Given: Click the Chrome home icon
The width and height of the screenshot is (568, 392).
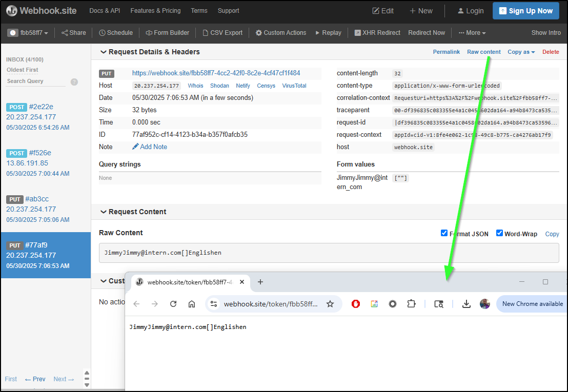Looking at the screenshot, I should (x=192, y=304).
